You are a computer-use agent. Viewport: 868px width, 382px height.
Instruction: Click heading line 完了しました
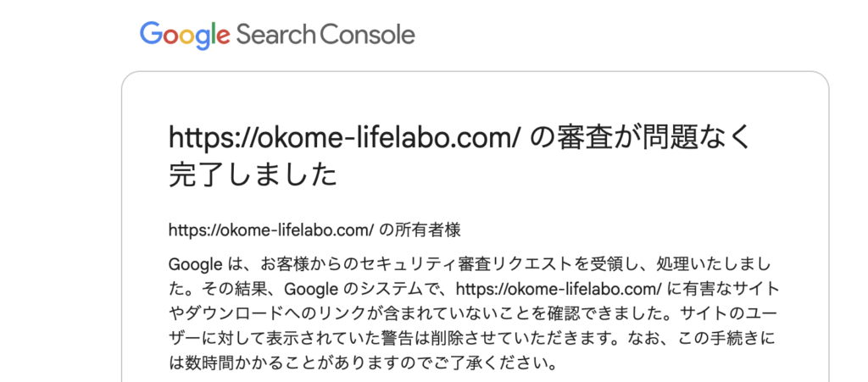click(x=253, y=175)
